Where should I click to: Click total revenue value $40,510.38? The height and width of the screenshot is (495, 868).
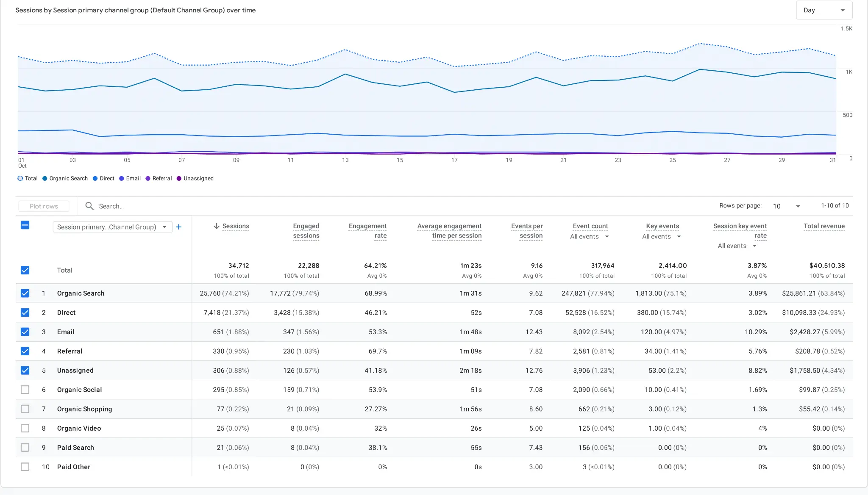pos(827,265)
